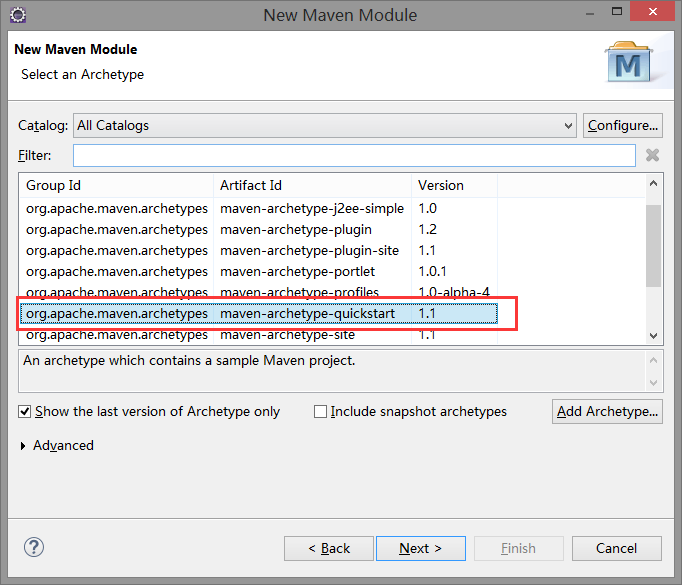Viewport: 682px width, 585px height.
Task: Click the Eclipse gear icon in title bar
Action: click(x=18, y=15)
